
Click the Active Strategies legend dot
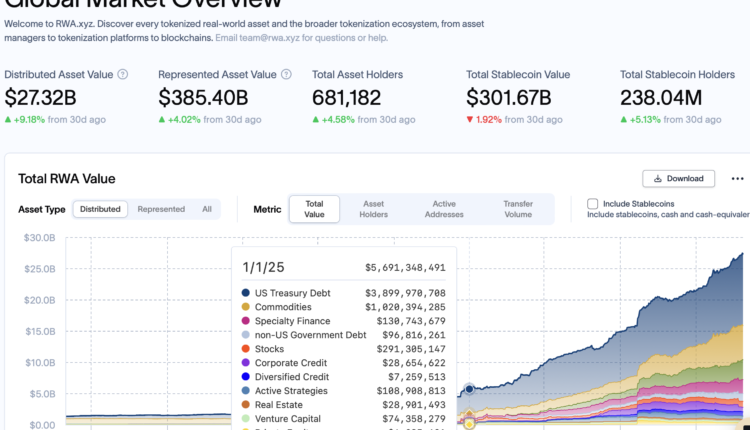point(246,391)
